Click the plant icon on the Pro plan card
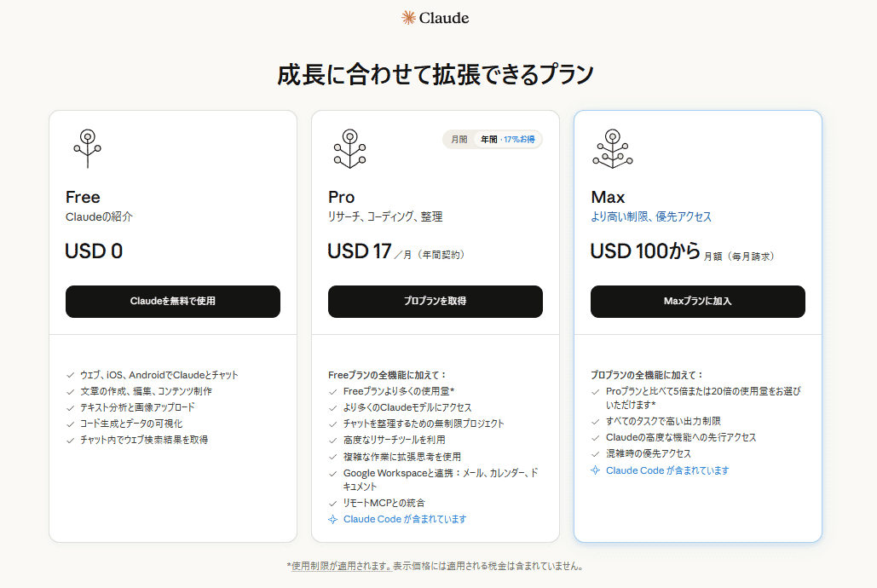Viewport: 877px width, 588px height. tap(349, 150)
